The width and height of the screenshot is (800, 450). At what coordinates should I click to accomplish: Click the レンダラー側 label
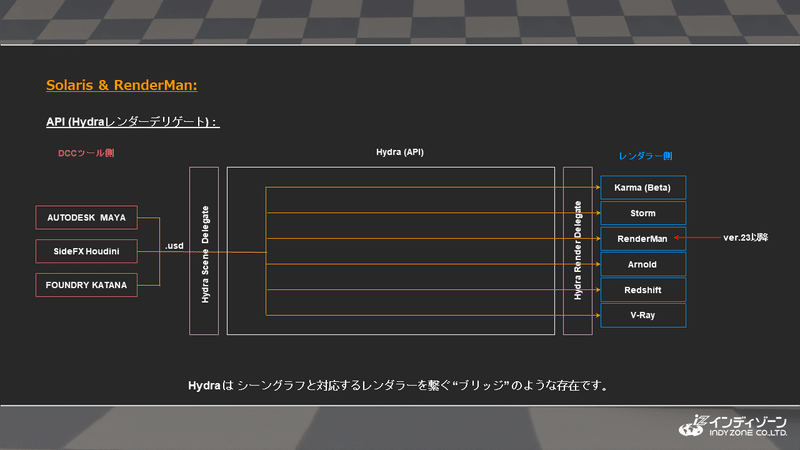645,156
